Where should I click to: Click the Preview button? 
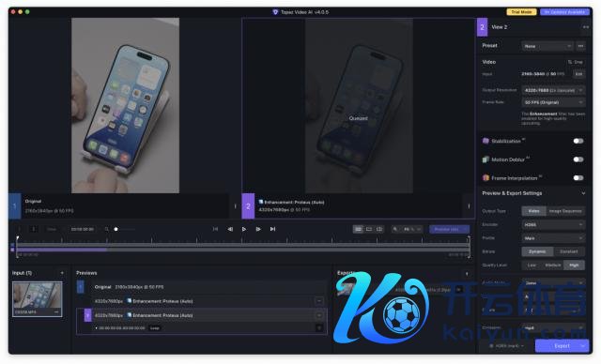click(x=447, y=229)
